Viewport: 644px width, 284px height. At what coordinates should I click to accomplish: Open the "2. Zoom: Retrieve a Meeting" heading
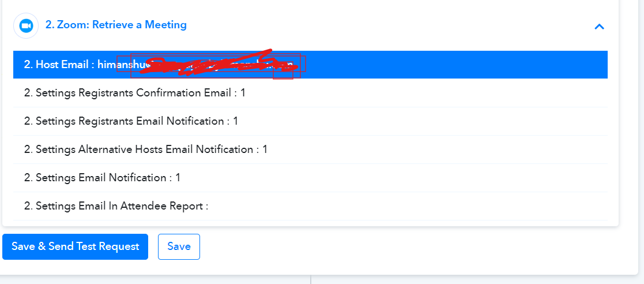tap(116, 25)
